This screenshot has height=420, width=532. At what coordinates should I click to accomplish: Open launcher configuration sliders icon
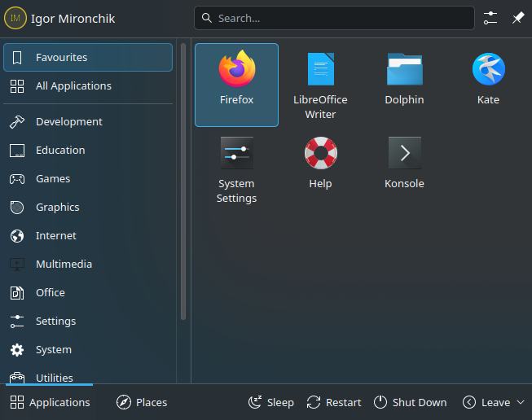tap(490, 18)
